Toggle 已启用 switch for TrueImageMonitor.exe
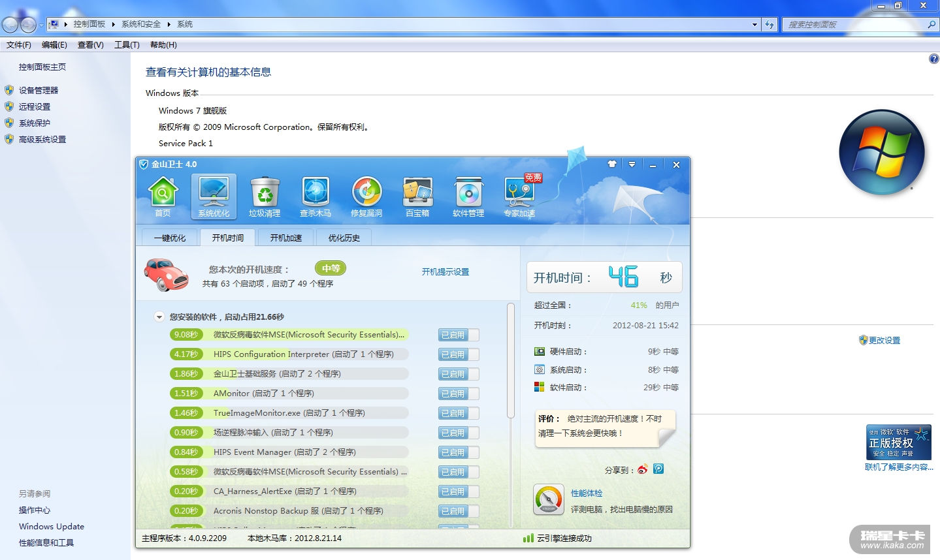The height and width of the screenshot is (560, 940). coord(458,413)
